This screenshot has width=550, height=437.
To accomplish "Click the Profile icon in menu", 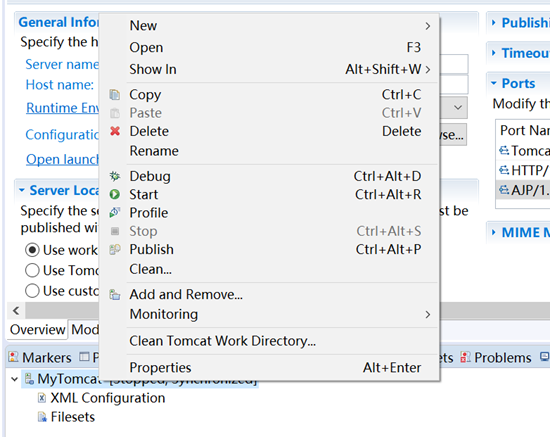I will tap(114, 213).
